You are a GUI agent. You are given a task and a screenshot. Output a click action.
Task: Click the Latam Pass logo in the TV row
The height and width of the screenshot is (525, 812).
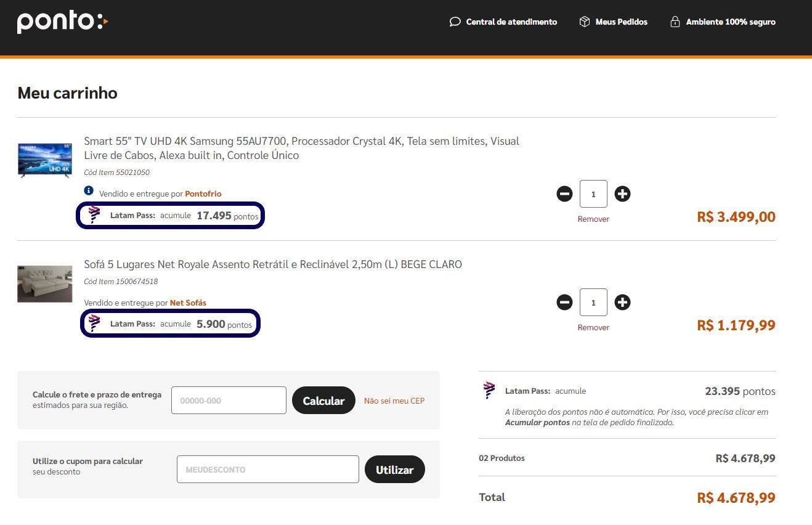pyautogui.click(x=94, y=214)
